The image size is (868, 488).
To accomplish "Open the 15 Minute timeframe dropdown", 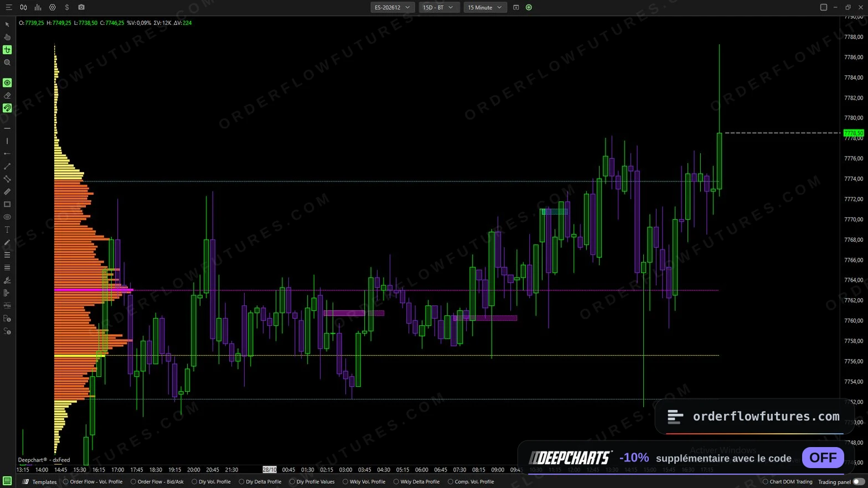I will pos(485,7).
